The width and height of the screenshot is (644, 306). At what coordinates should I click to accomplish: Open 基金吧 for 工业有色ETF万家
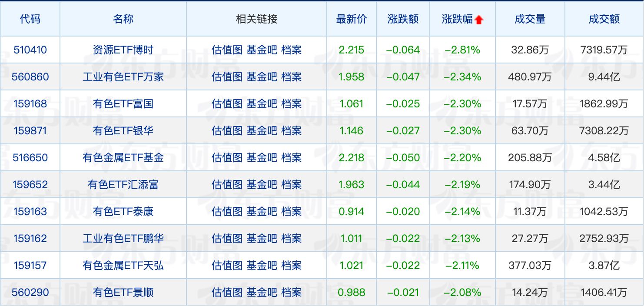[262, 77]
